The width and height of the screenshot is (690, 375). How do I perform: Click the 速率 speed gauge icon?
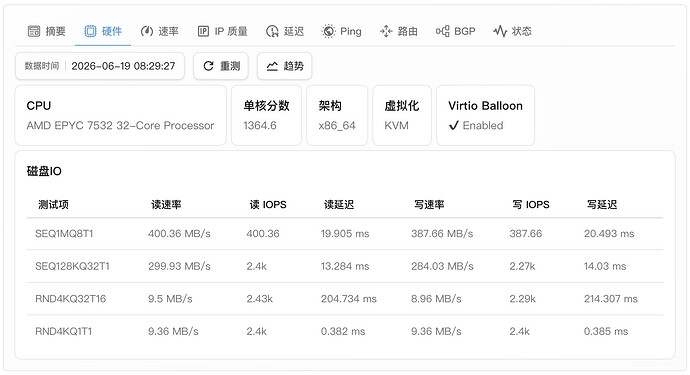pyautogui.click(x=147, y=31)
